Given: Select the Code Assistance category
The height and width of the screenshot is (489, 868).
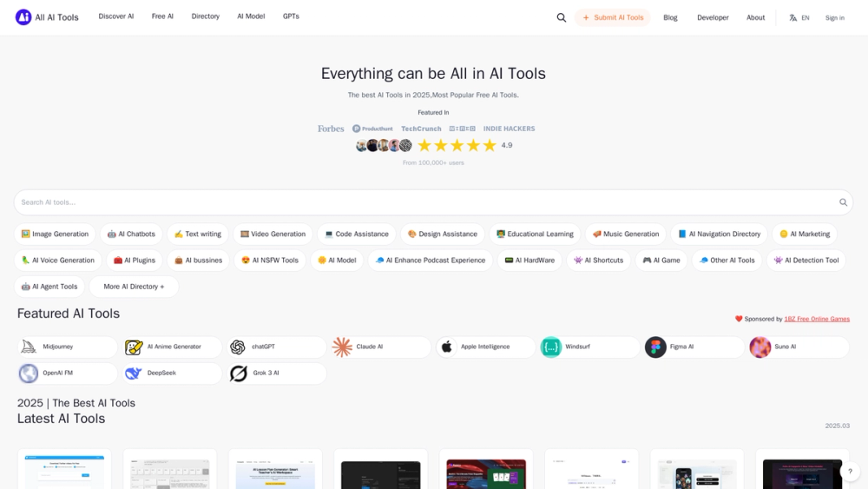Looking at the screenshot, I should tap(357, 235).
